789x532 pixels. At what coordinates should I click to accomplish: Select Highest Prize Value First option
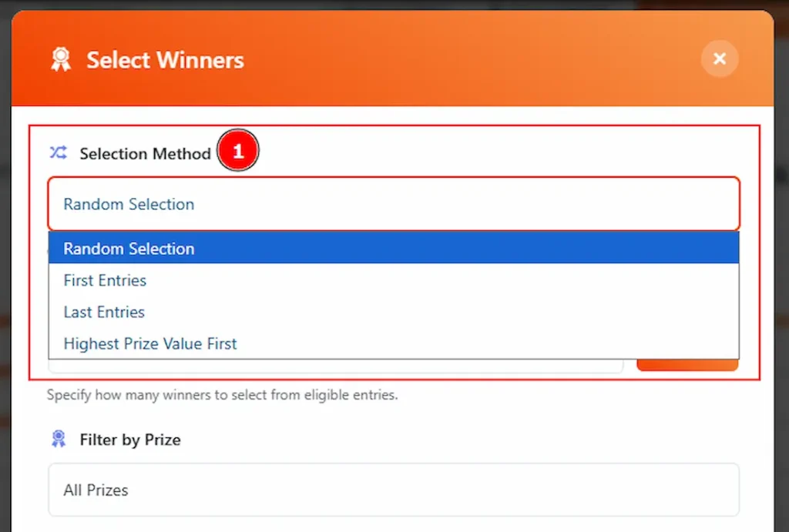pos(150,343)
